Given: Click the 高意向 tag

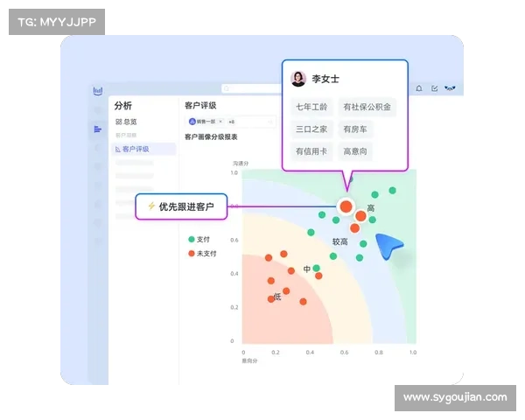Looking at the screenshot, I should [355, 151].
